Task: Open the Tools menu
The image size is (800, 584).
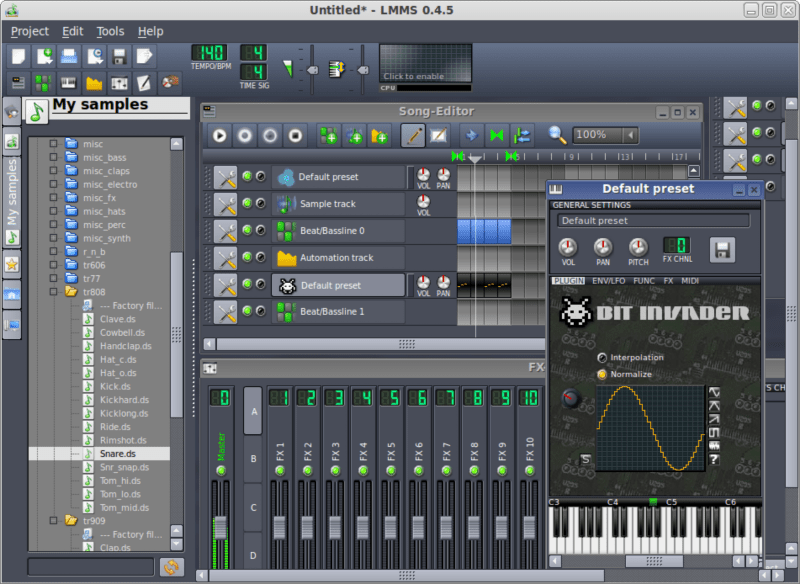Action: (x=110, y=32)
